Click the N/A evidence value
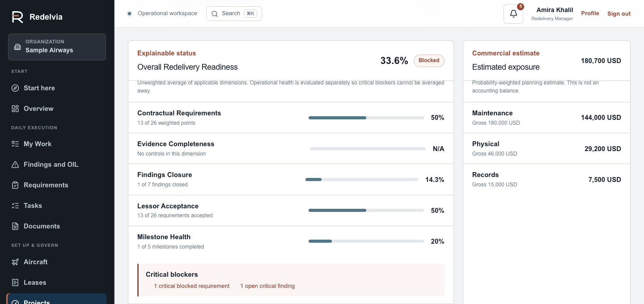 click(438, 149)
